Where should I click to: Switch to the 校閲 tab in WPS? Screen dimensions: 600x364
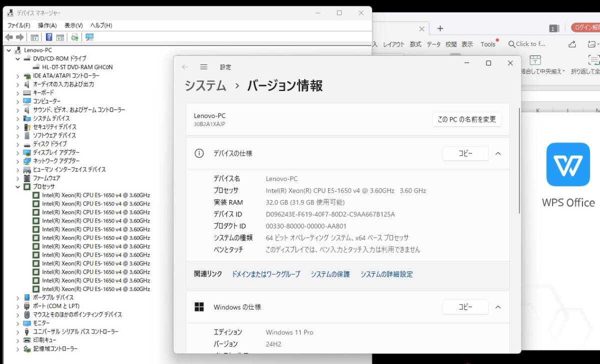tap(451, 44)
